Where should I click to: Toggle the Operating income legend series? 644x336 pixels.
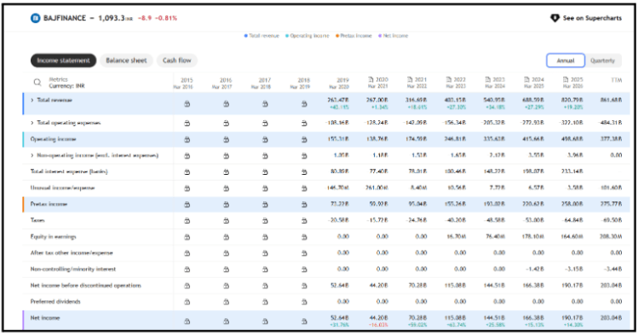pos(308,36)
